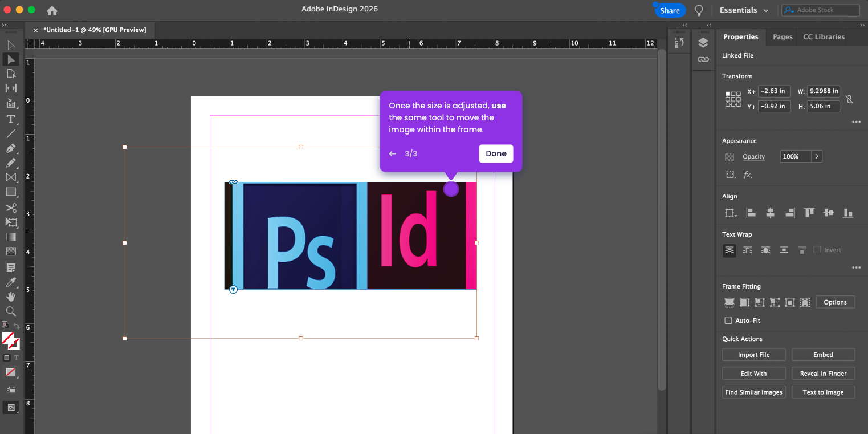Viewport: 868px width, 434px height.
Task: Select the No text wrap option
Action: pos(730,250)
